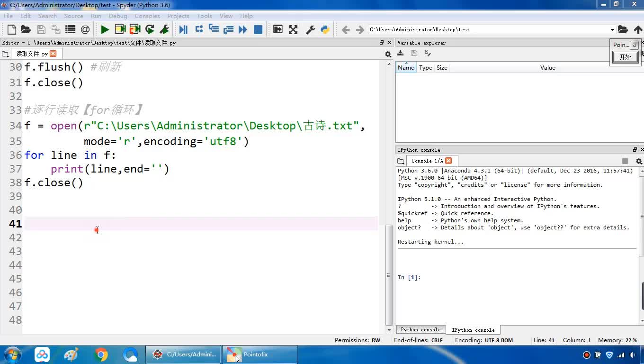
Task: Open PYTHONPATH manager Python icon
Action: click(325, 29)
